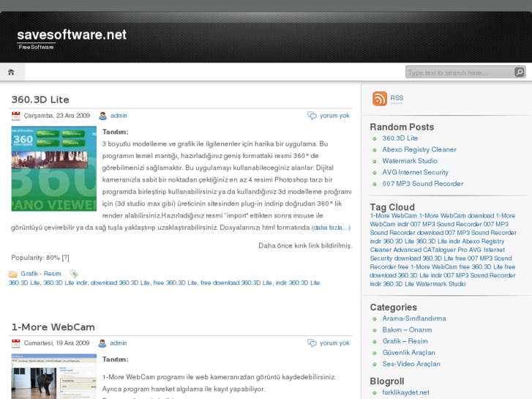Open Watermark Studio in Random Posts
Viewport: 532px width, 399px height.
tap(410, 161)
